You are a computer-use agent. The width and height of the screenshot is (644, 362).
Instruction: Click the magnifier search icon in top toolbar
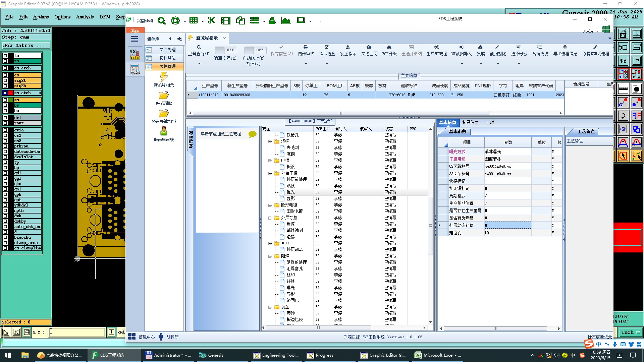[x=162, y=21]
